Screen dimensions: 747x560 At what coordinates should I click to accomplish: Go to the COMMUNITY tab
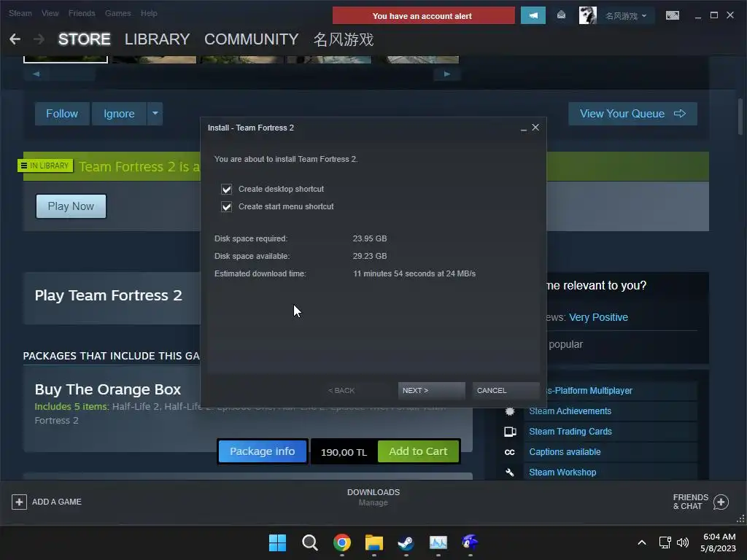coord(252,39)
